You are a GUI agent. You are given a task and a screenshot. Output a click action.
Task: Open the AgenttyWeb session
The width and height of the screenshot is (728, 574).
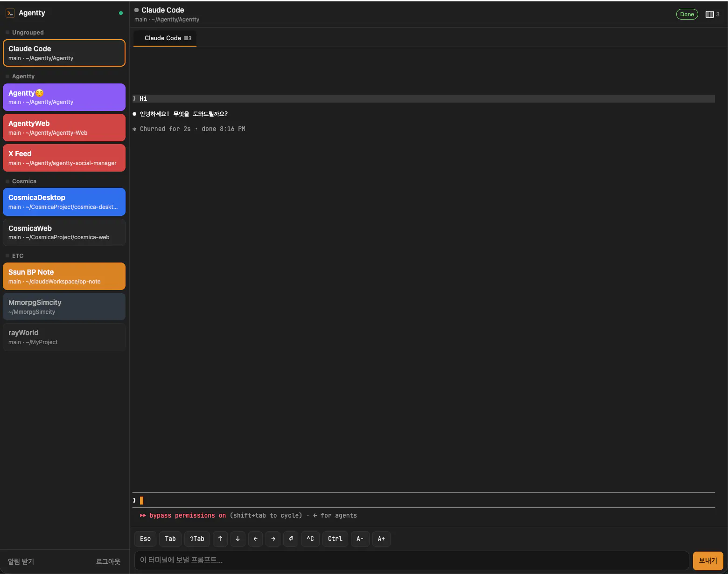pos(64,128)
